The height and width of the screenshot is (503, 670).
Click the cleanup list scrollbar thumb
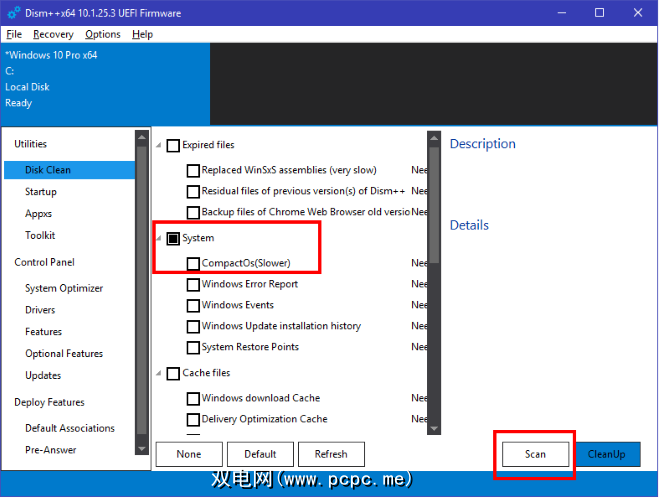pyautogui.click(x=434, y=205)
